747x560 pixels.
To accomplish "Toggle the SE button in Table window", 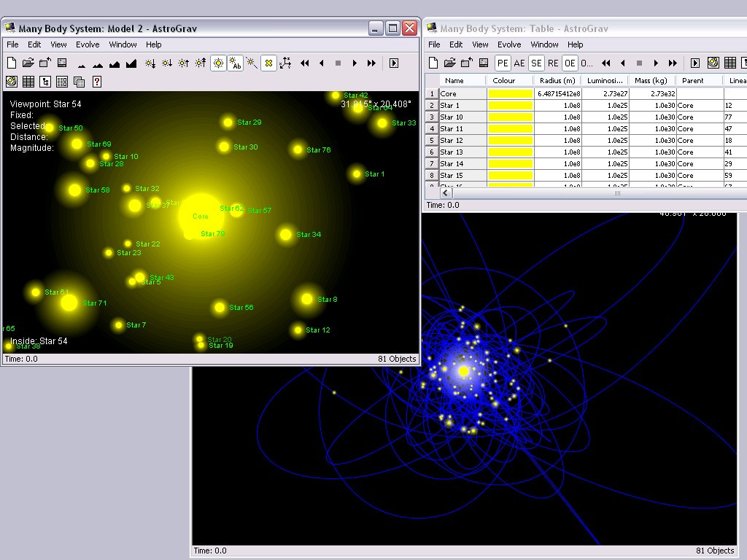I will point(536,63).
